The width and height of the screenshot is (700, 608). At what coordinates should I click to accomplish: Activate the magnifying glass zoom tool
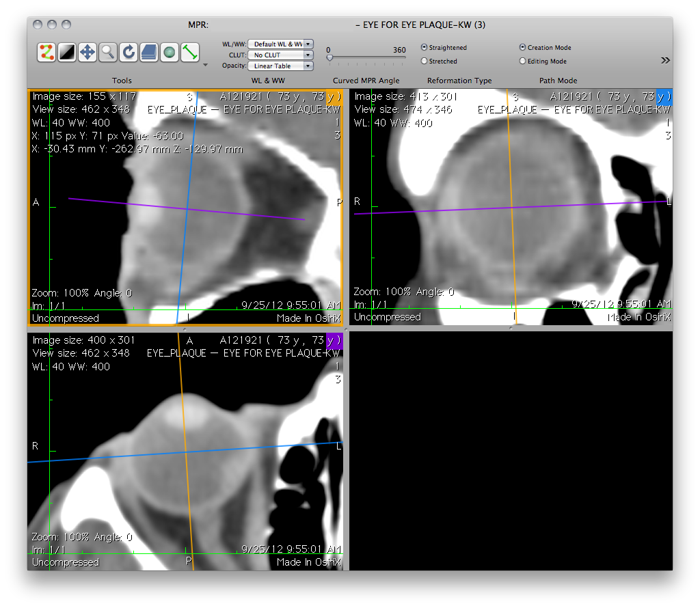(108, 52)
